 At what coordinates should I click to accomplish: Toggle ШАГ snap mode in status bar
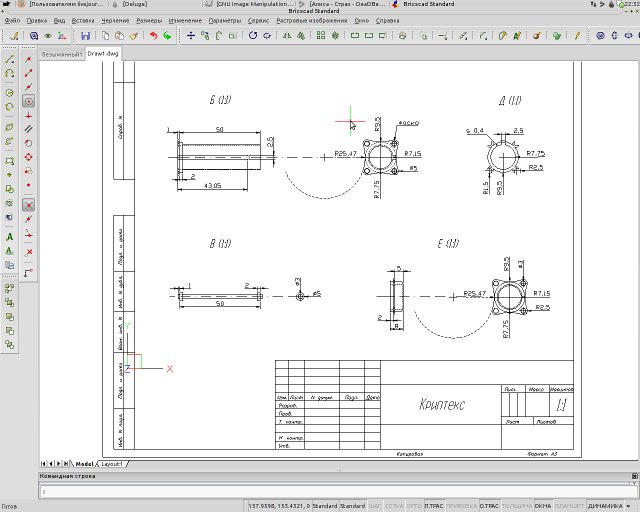pyautogui.click(x=374, y=506)
